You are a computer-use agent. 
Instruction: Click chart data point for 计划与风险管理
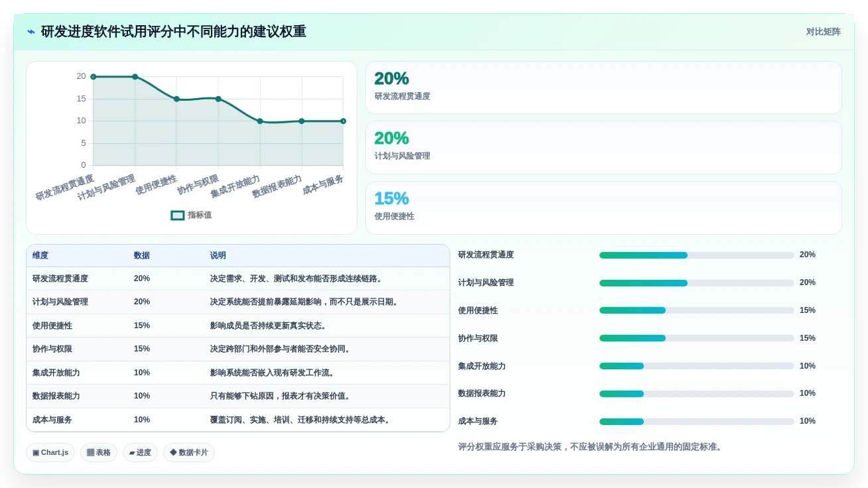pos(135,77)
